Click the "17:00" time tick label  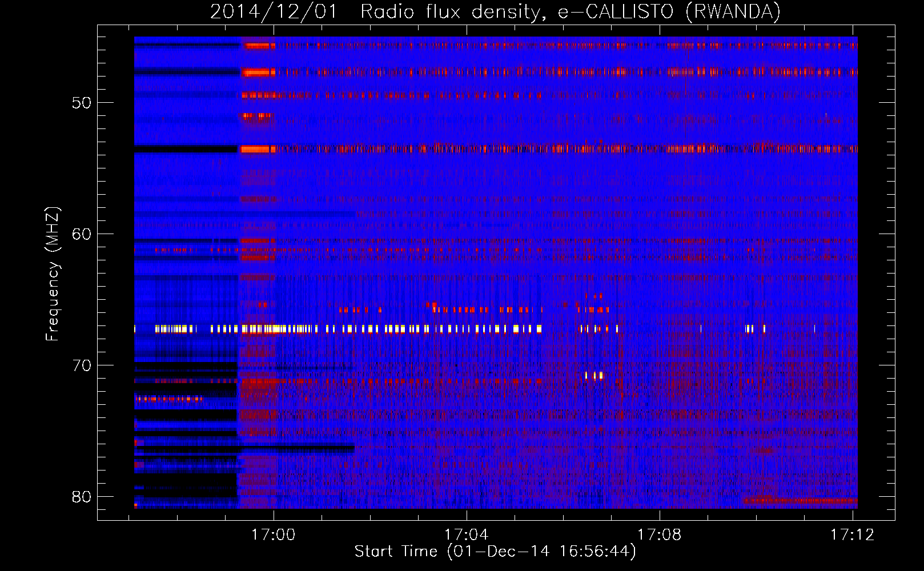click(274, 534)
